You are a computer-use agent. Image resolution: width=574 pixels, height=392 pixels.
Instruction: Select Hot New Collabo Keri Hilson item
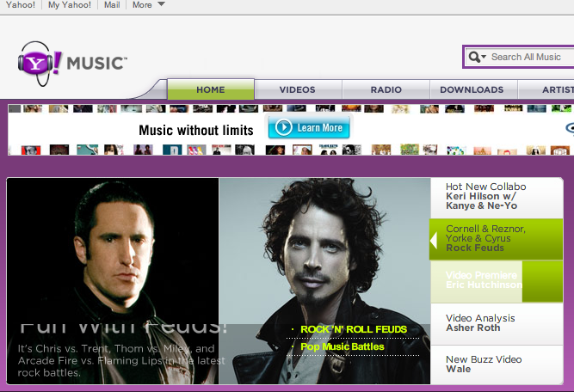pos(497,198)
